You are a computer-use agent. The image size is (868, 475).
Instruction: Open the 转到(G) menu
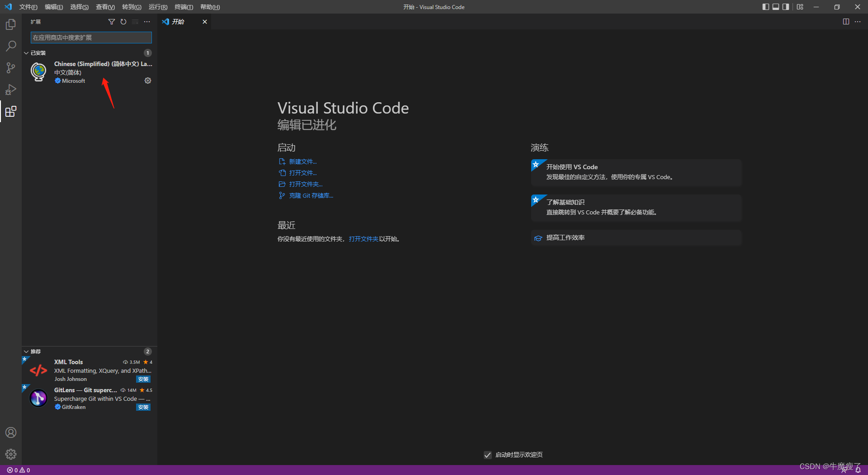point(132,7)
